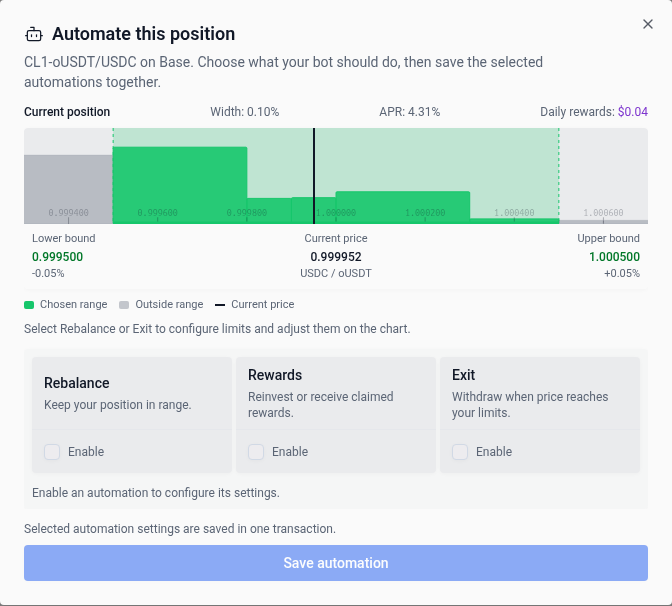Click the lower bound value 0.999500
This screenshot has height=606, width=672.
[x=57, y=257]
